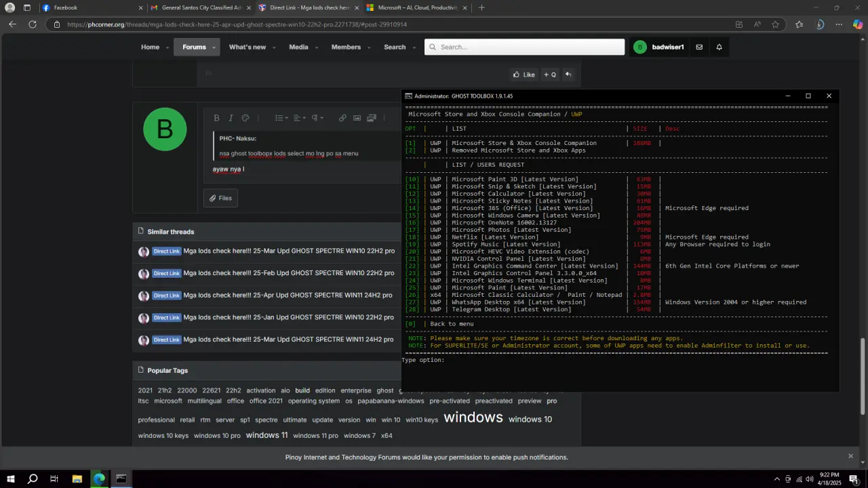The width and height of the screenshot is (868, 488).
Task: Open a new browser tab
Action: tap(481, 7)
